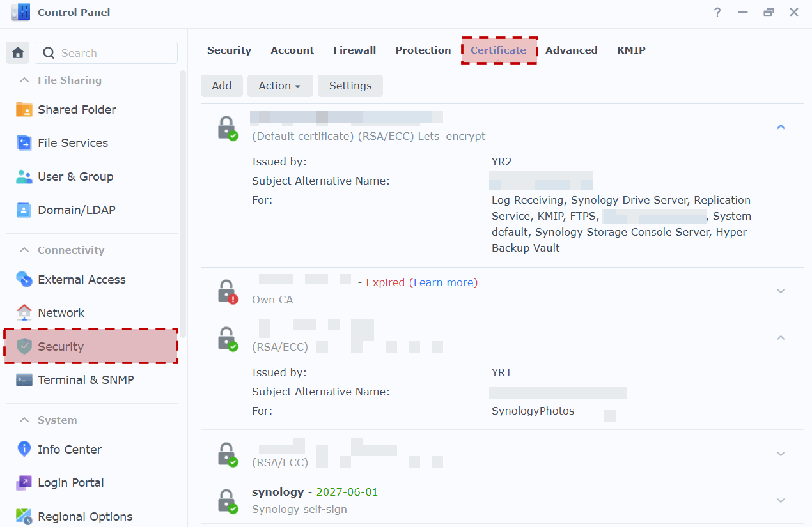
Task: Click the YR1 certificate lock icon
Action: pos(227,339)
